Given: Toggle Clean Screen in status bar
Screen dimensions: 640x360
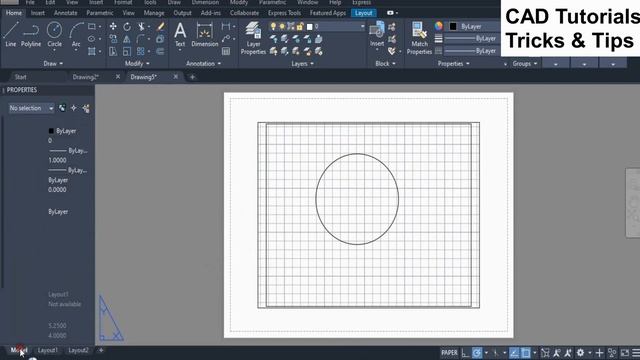Looking at the screenshot, I should point(625,353).
